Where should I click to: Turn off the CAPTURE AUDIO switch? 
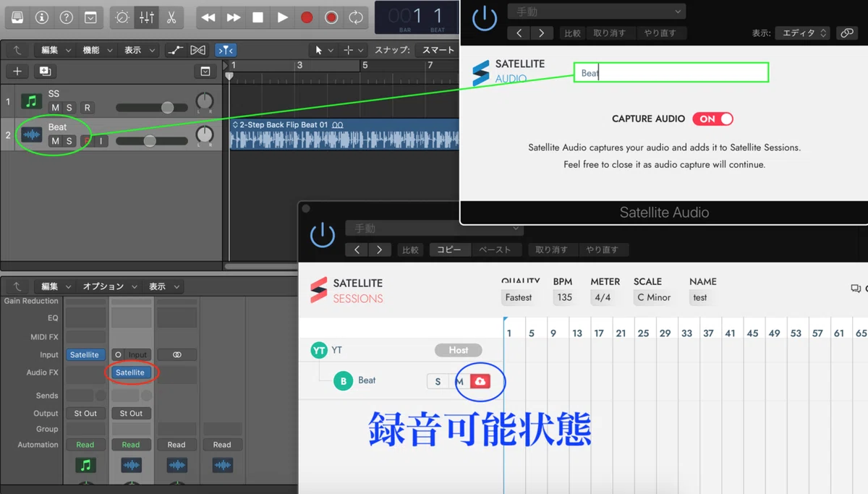tap(712, 119)
